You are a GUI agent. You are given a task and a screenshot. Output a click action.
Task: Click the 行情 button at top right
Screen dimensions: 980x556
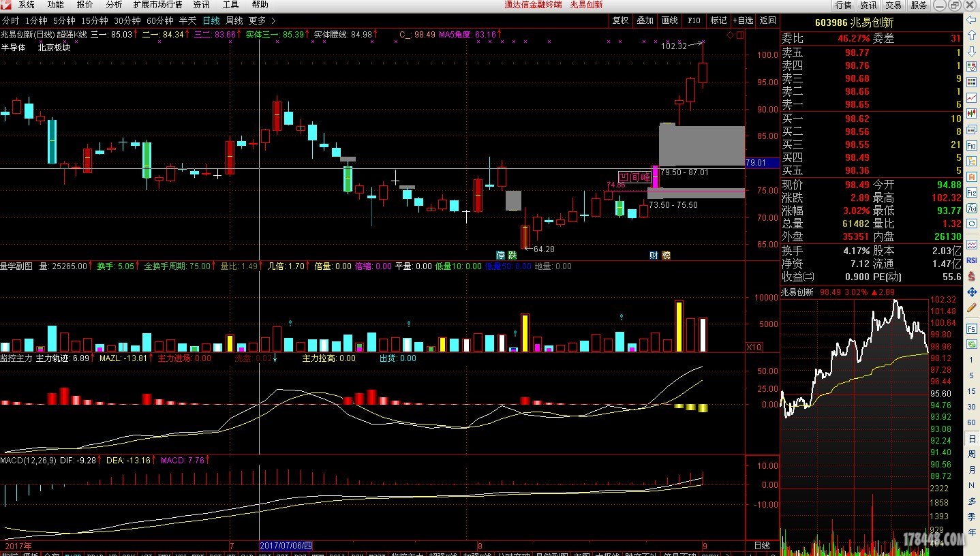pyautogui.click(x=844, y=5)
